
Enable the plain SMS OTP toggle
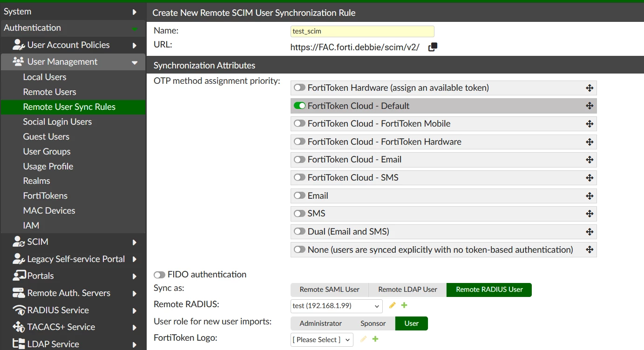299,214
